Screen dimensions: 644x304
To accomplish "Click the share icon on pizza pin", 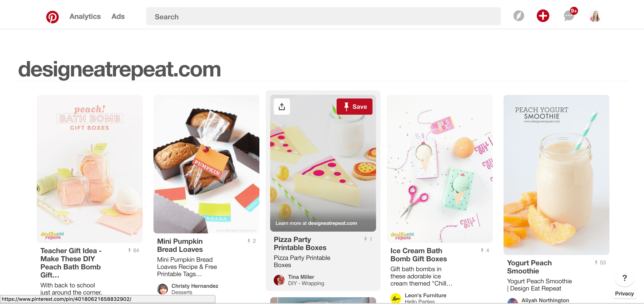I will click(282, 107).
